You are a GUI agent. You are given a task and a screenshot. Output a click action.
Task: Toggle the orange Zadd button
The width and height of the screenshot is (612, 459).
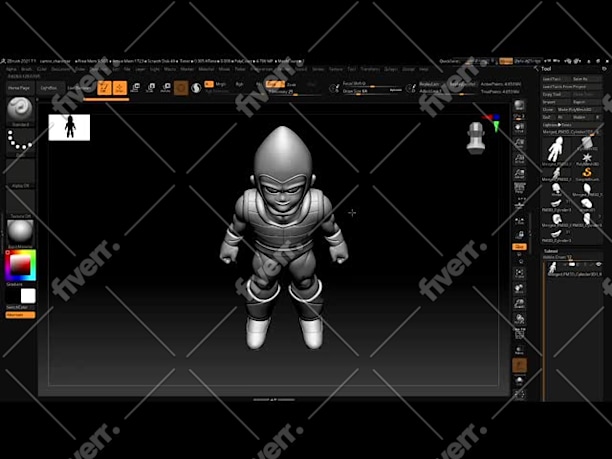pyautogui.click(x=275, y=84)
